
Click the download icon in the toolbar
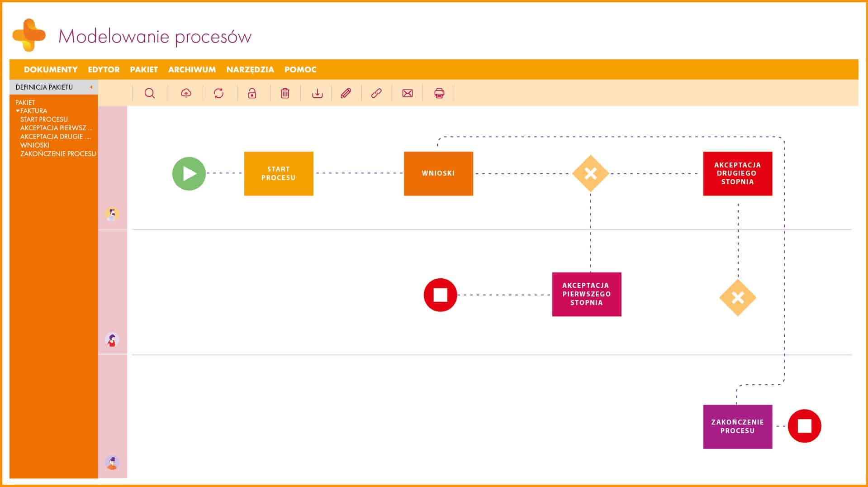coord(317,93)
